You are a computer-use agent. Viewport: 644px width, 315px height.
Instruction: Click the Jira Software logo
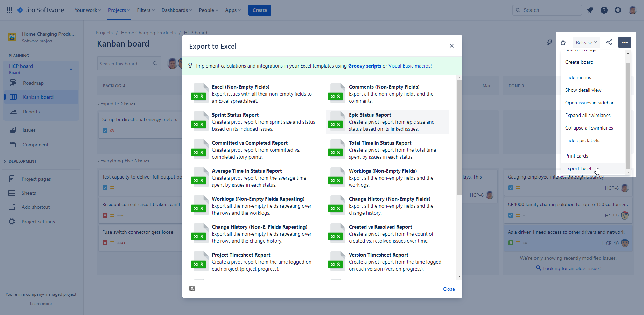click(x=41, y=10)
